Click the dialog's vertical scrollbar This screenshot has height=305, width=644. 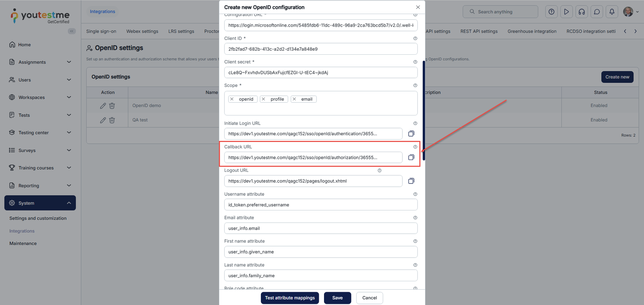click(423, 111)
